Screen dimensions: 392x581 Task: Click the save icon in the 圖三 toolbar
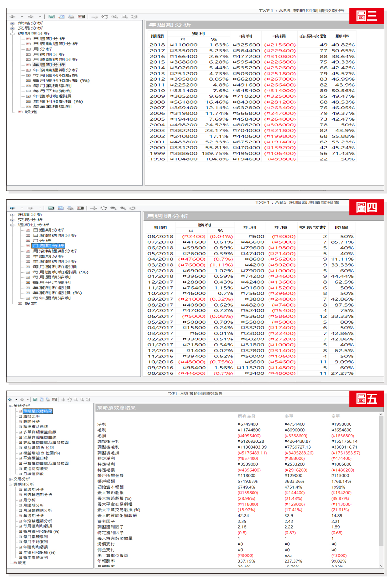pos(51,17)
